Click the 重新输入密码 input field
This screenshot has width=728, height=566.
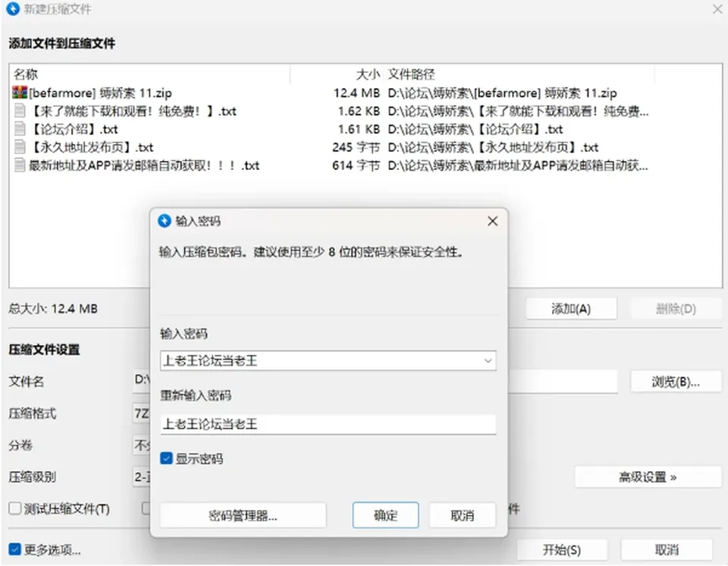click(x=328, y=424)
